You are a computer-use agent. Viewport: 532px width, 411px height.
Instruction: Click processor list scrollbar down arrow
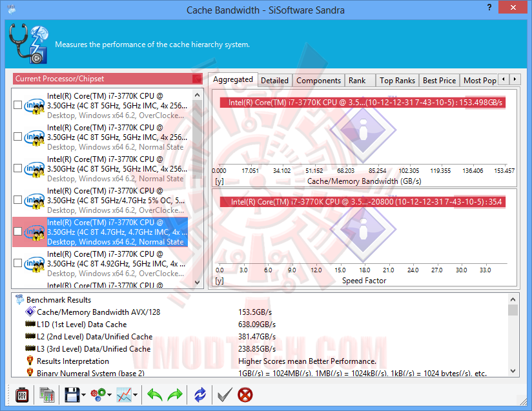[x=197, y=282]
